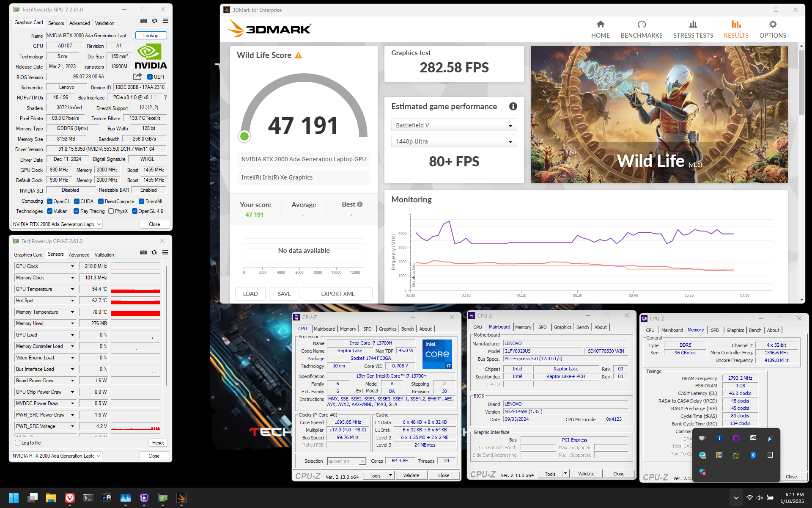Open the Terminal from the taskbar

(88, 498)
